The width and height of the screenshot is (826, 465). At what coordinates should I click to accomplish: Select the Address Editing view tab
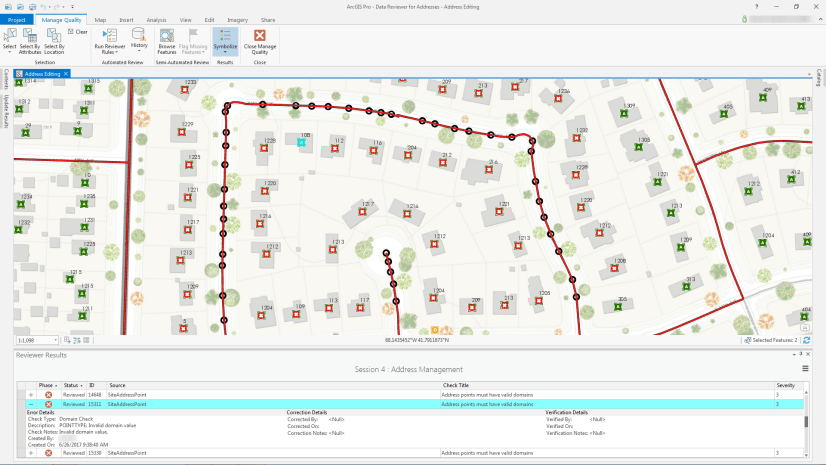(x=42, y=74)
